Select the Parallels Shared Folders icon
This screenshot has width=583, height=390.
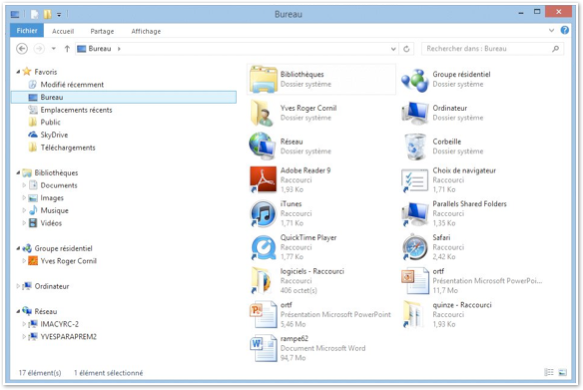coord(415,213)
